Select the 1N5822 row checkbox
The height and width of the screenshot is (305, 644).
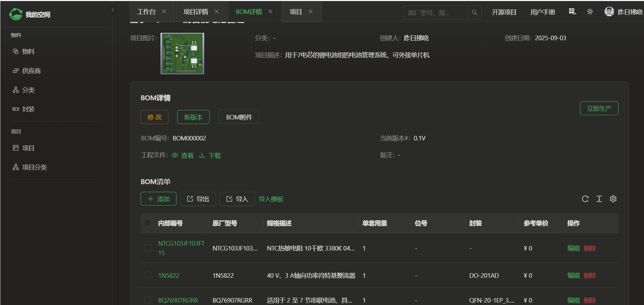point(148,275)
